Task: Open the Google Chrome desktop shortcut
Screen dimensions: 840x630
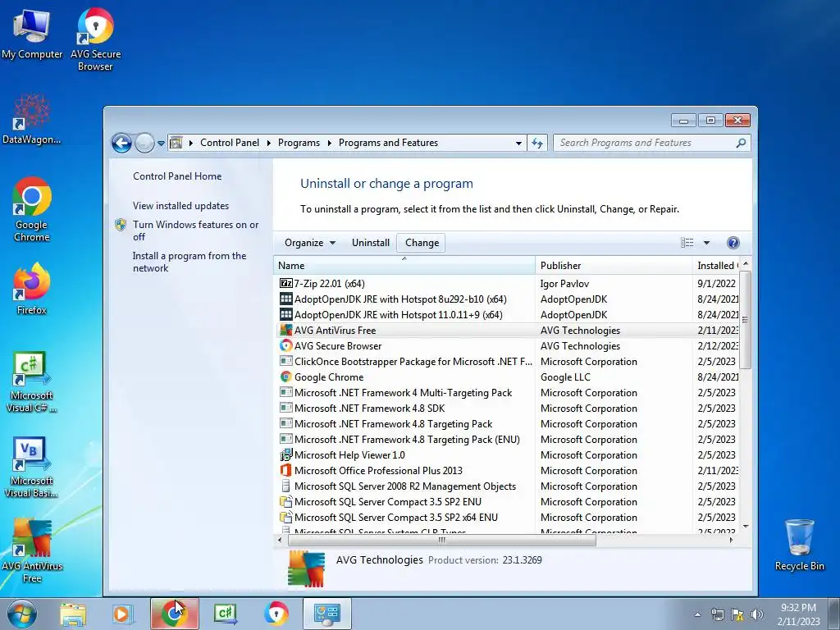Action: [32, 209]
